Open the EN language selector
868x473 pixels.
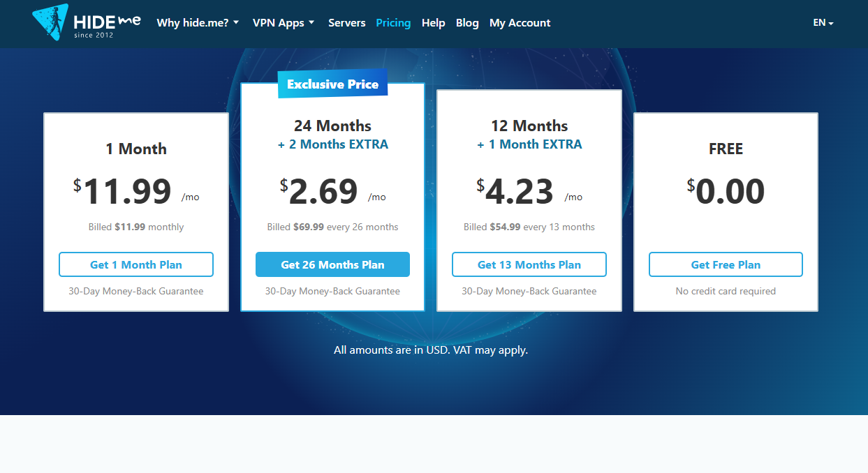click(x=823, y=22)
